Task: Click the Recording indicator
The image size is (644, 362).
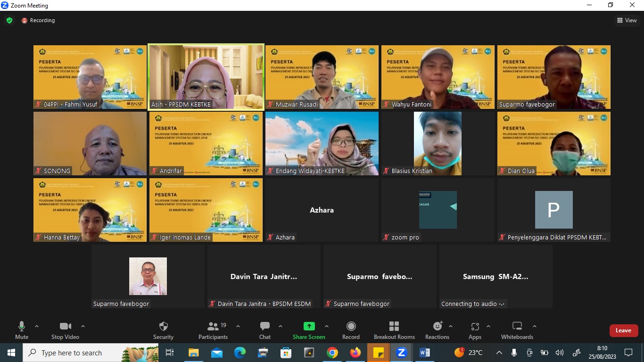Action: pos(38,20)
